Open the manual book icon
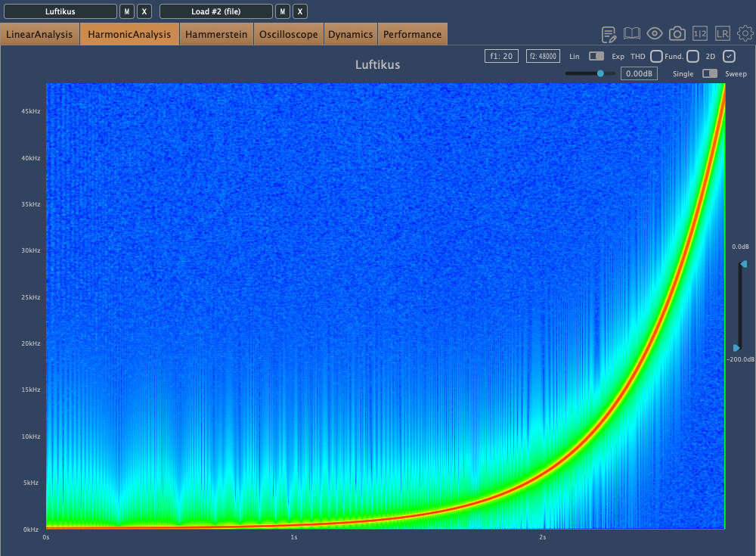 point(632,34)
